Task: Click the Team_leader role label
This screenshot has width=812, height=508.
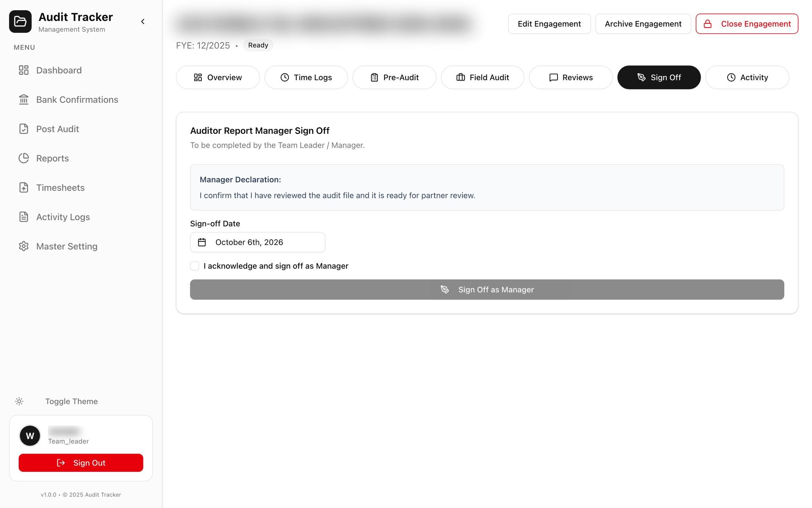Action: 68,441
